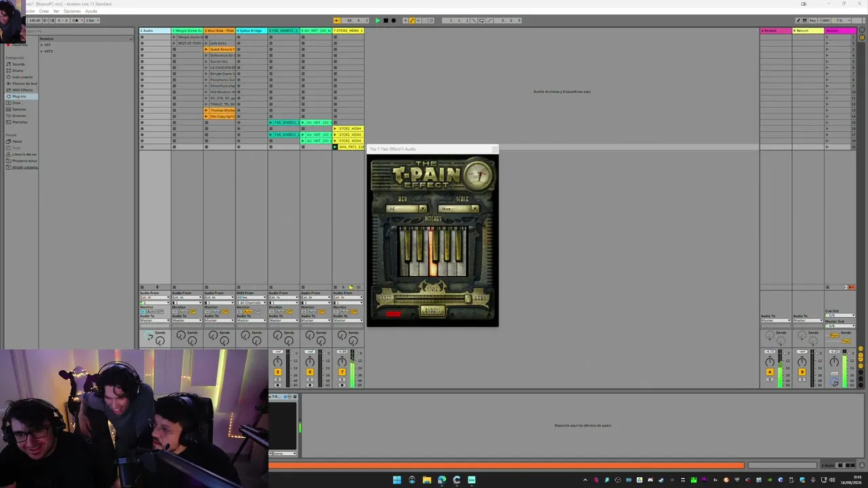The height and width of the screenshot is (488, 868).
Task: Click track 7 pan knob
Action: click(342, 362)
